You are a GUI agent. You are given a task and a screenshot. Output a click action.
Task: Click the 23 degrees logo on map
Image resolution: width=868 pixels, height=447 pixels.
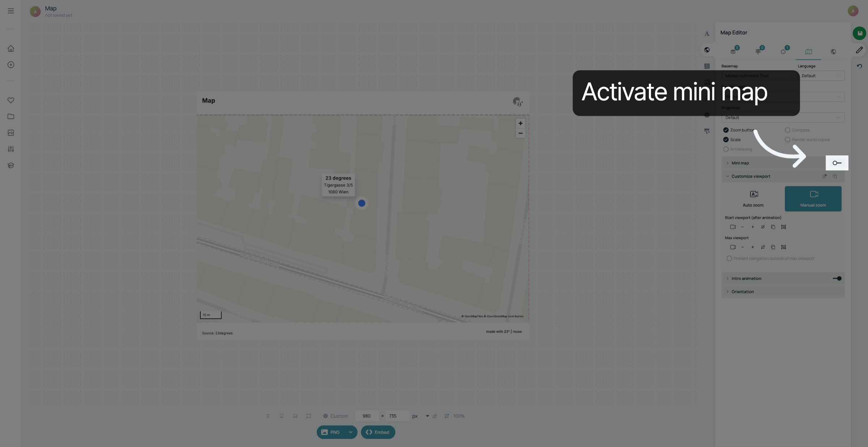click(x=518, y=102)
